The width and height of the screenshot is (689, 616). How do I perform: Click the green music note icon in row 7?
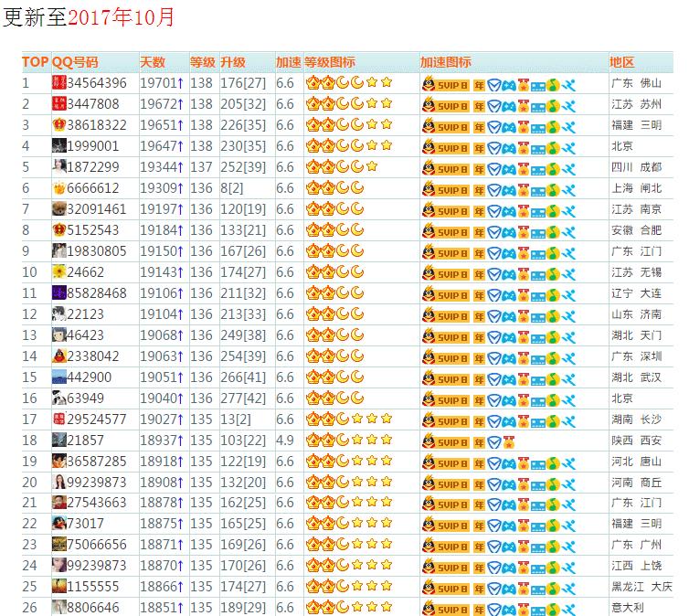pyautogui.click(x=553, y=209)
